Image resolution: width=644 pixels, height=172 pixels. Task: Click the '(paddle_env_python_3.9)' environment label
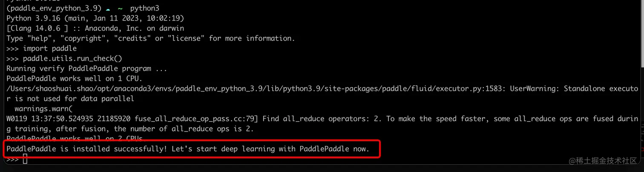54,8
